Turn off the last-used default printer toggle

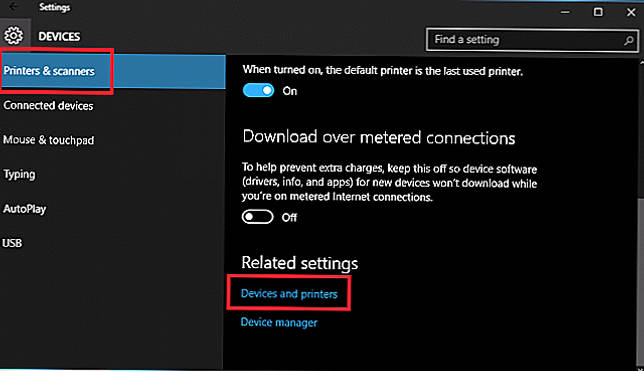tap(258, 90)
